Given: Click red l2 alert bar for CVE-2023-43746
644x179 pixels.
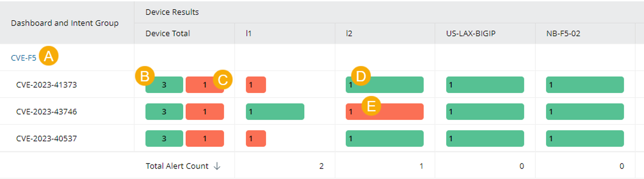Looking at the screenshot, I should 384,112.
